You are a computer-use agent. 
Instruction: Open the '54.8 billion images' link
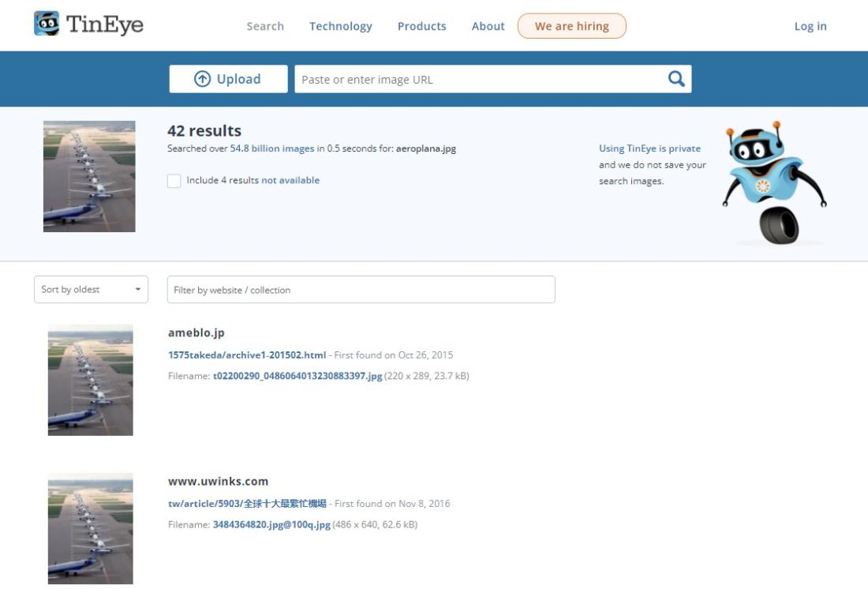tap(271, 148)
